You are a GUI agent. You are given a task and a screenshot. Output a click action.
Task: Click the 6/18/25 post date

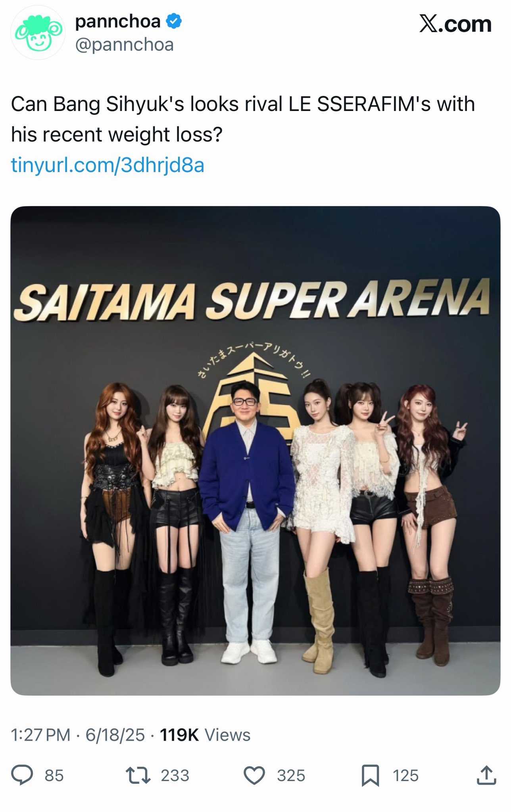coord(115,735)
